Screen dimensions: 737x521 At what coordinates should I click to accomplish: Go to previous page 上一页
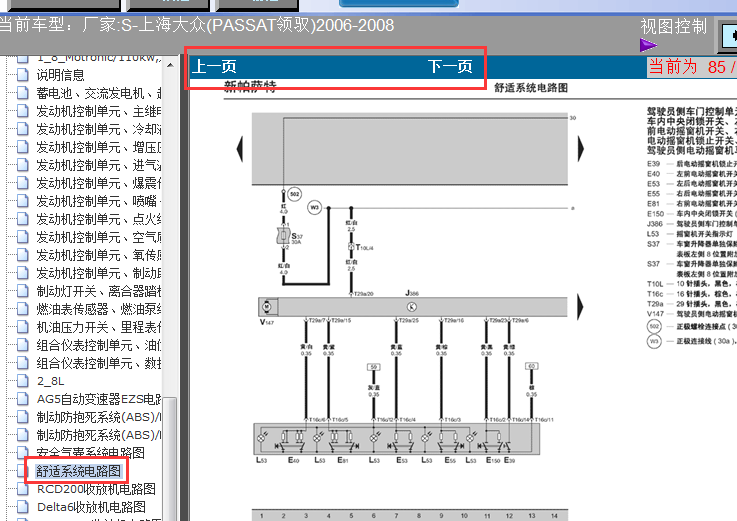(x=214, y=66)
